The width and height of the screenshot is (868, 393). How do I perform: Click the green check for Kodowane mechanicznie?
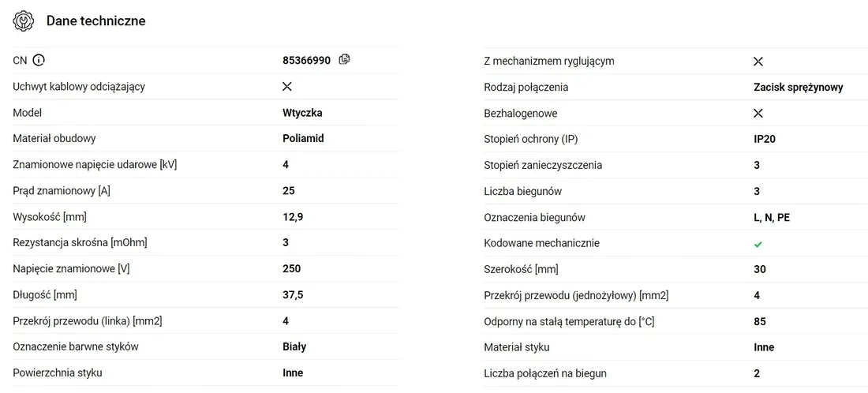758,244
